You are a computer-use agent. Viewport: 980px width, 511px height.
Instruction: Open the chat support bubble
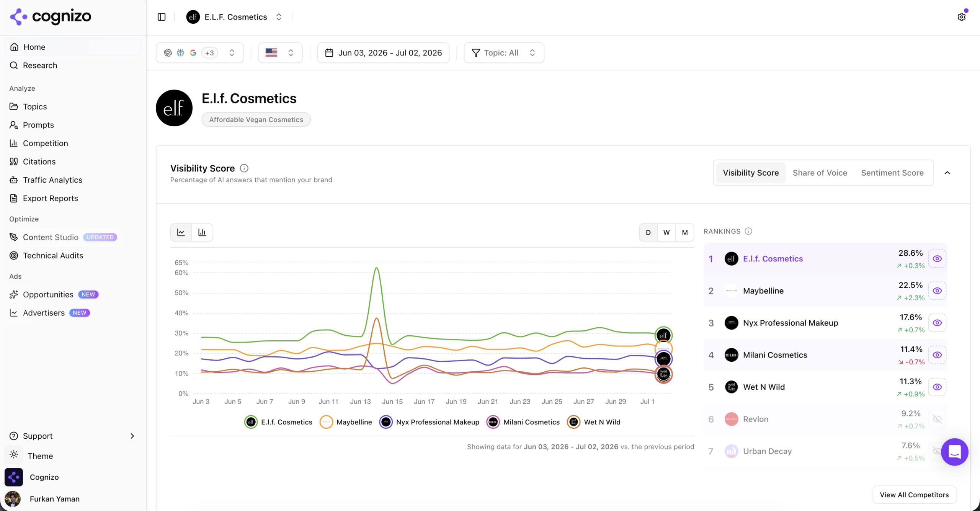(954, 452)
